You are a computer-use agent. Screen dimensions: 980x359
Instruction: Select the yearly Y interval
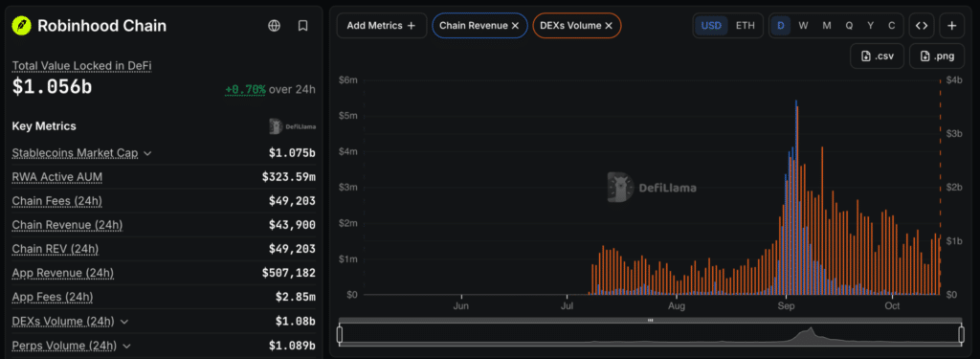(870, 26)
